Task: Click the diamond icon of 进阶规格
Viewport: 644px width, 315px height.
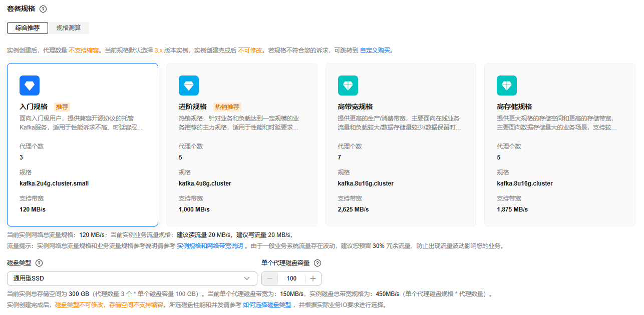Action: pyautogui.click(x=189, y=85)
